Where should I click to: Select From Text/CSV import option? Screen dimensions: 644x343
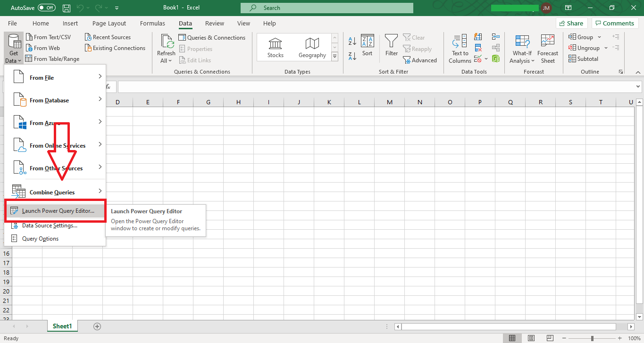pyautogui.click(x=48, y=37)
